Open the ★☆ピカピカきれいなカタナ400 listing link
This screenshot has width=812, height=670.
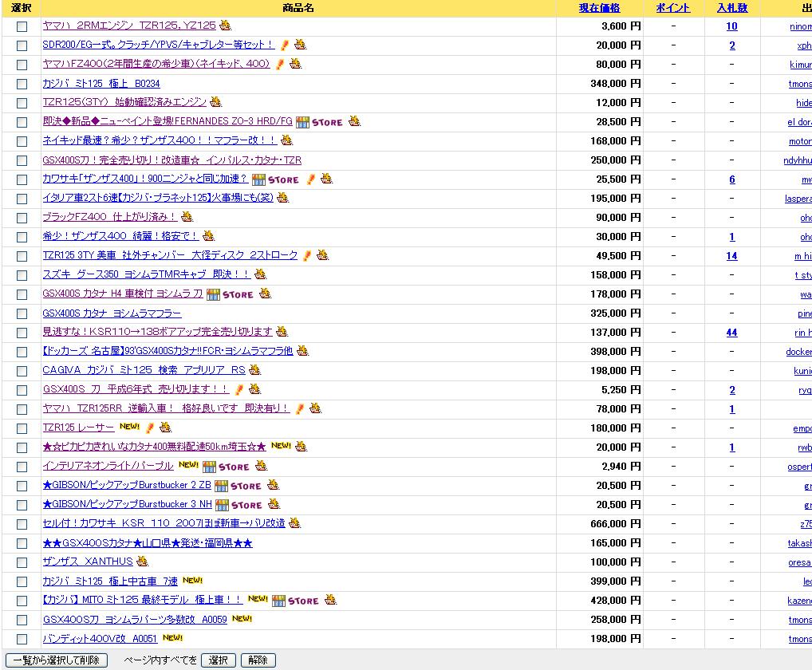154,447
